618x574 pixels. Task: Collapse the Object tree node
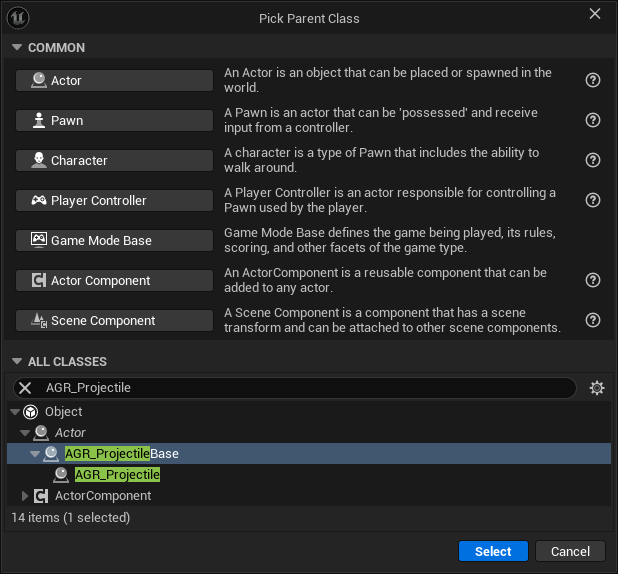coord(15,412)
